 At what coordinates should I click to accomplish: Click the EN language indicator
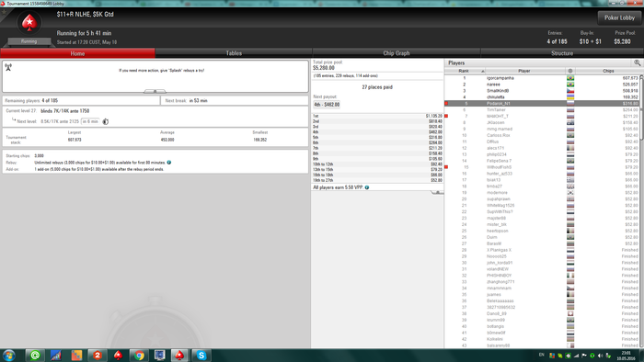(541, 355)
